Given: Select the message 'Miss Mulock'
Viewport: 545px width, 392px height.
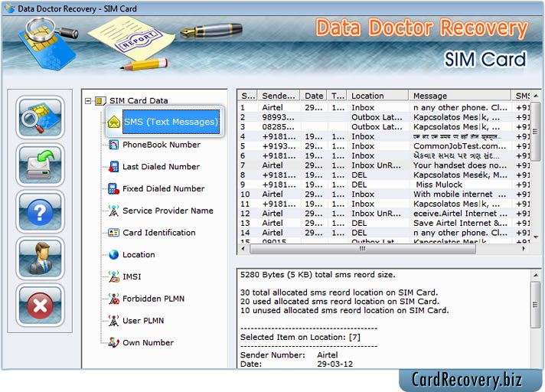Looking at the screenshot, I should (439, 185).
